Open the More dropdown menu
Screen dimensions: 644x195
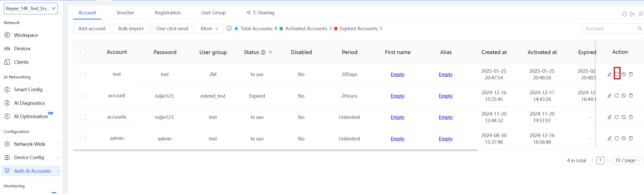(x=209, y=28)
